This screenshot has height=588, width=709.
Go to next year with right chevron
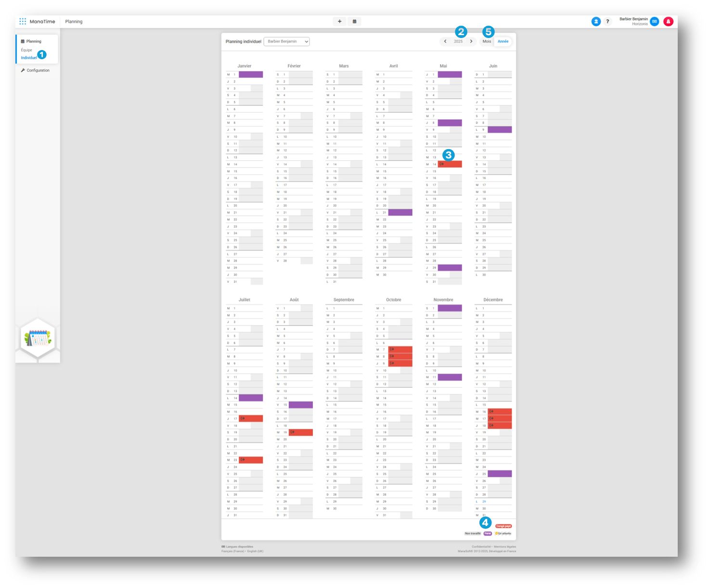pyautogui.click(x=471, y=41)
